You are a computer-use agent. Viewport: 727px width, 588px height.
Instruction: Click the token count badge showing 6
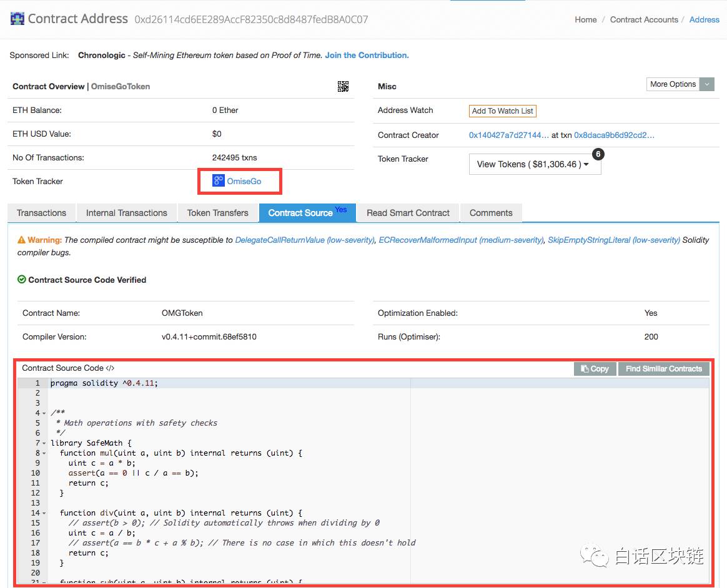point(598,154)
